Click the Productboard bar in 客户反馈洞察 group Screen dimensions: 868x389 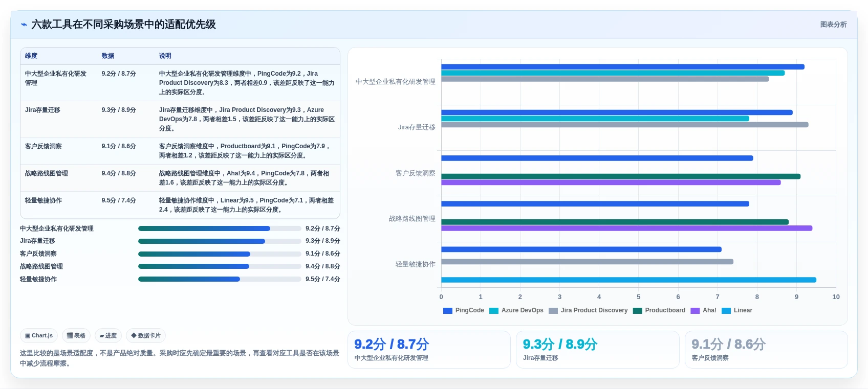(x=621, y=176)
